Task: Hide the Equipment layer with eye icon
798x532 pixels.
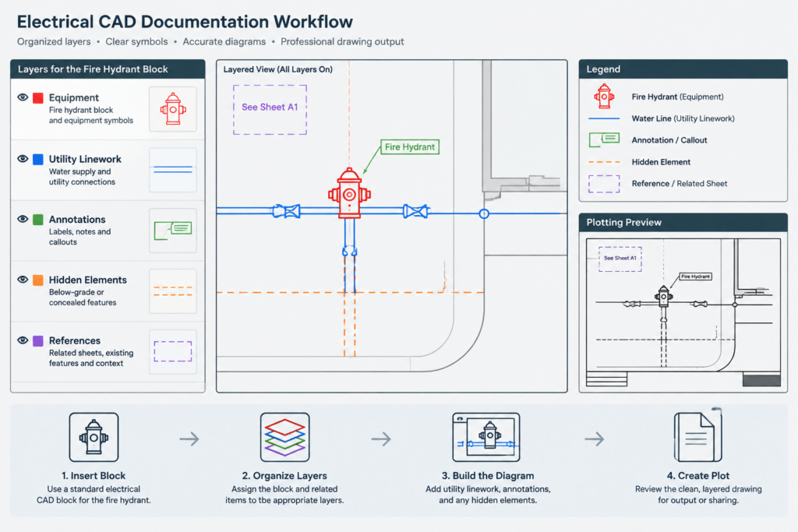Action: click(x=23, y=97)
